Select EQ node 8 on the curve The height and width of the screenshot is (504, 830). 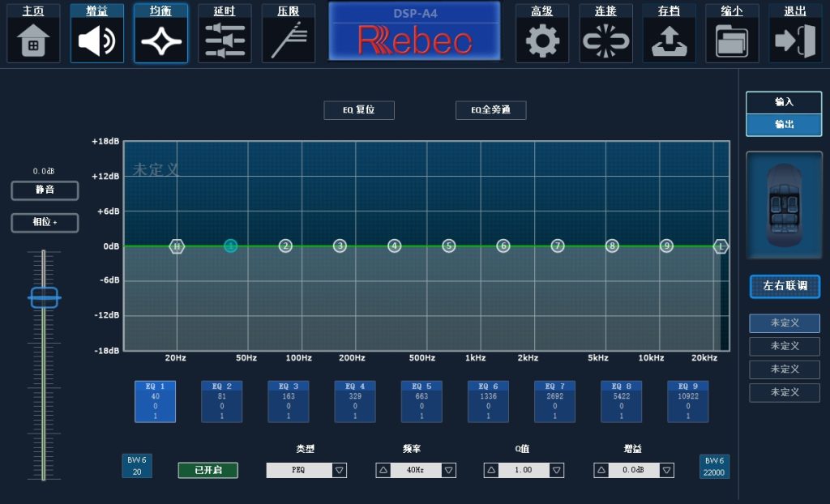(612, 246)
